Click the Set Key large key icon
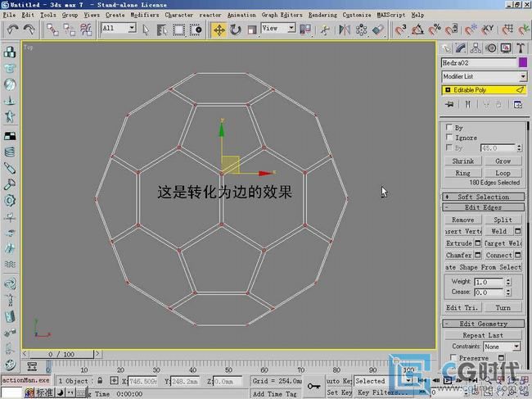This screenshot has height=399, width=532. (x=313, y=386)
